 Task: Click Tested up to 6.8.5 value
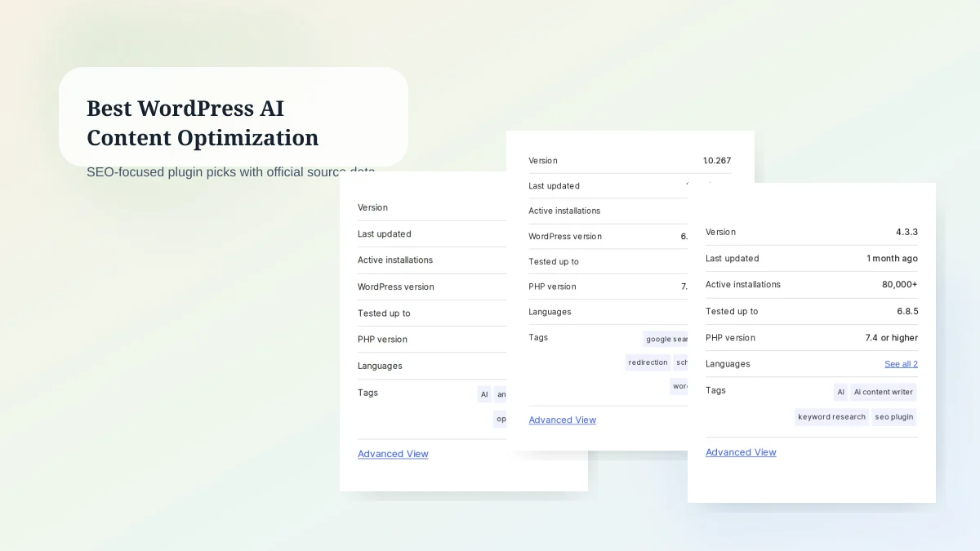906,311
